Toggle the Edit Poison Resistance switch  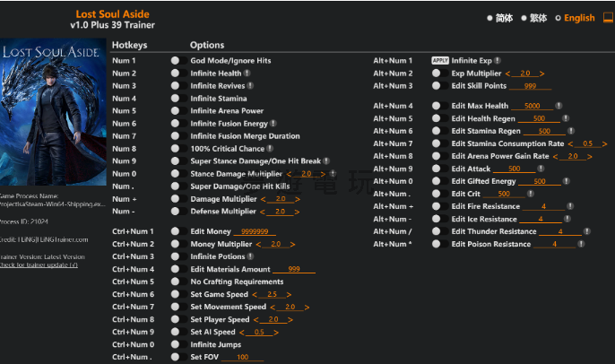tap(439, 244)
